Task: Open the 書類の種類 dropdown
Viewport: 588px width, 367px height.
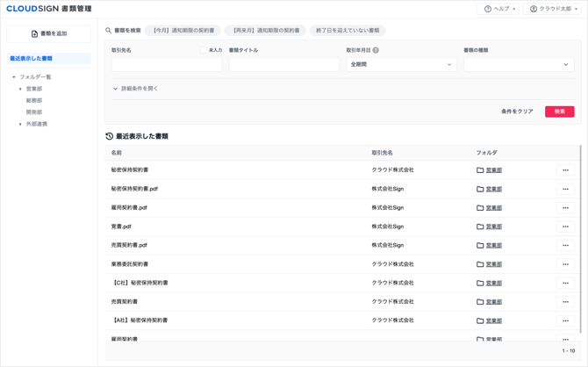Action: [x=519, y=65]
